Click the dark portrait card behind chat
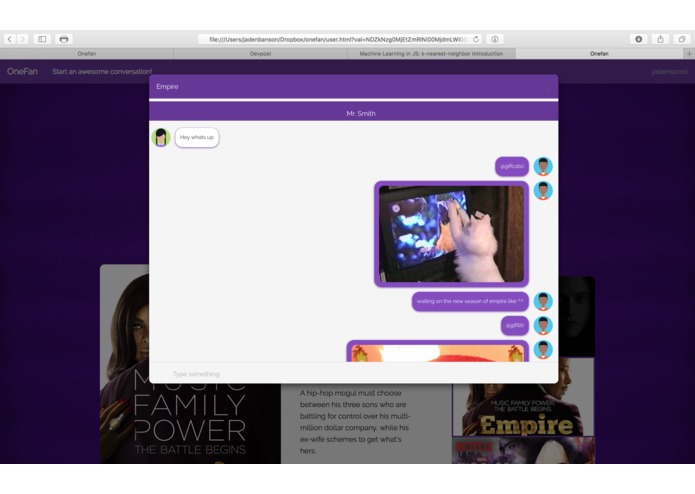 [x=576, y=316]
